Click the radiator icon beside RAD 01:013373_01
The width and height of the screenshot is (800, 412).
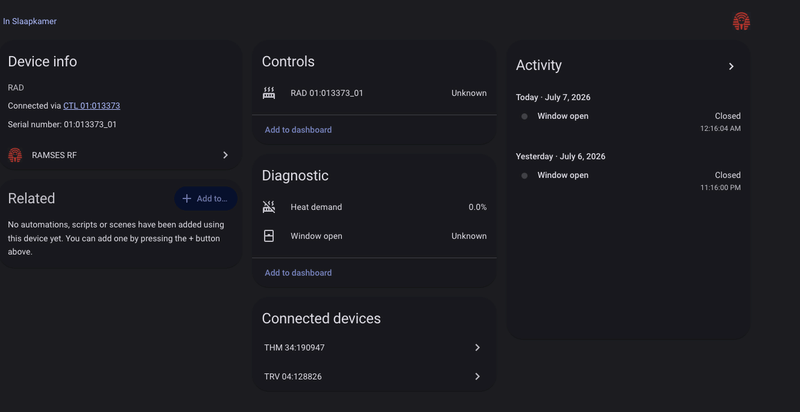pyautogui.click(x=269, y=93)
